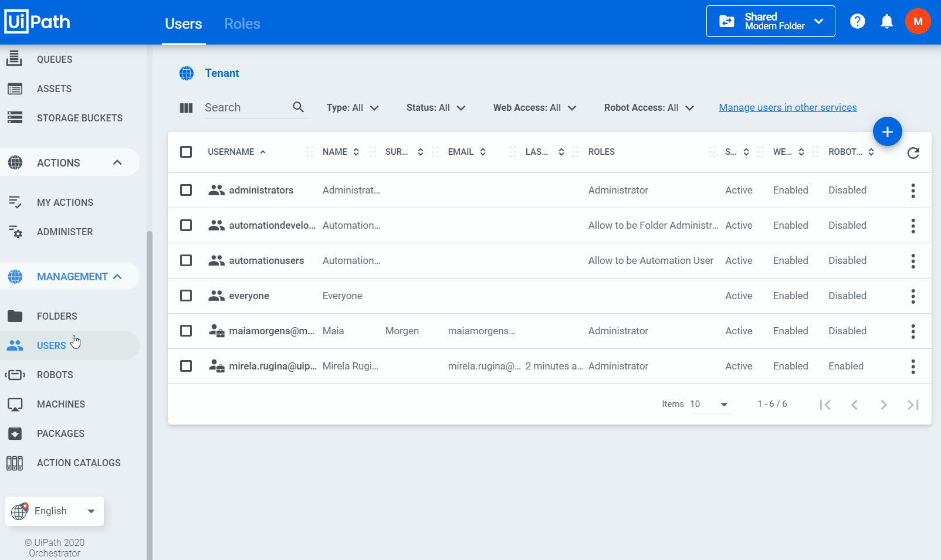Screen dimensions: 941x560
Task: Open more actions for everyone row
Action: tap(913, 296)
